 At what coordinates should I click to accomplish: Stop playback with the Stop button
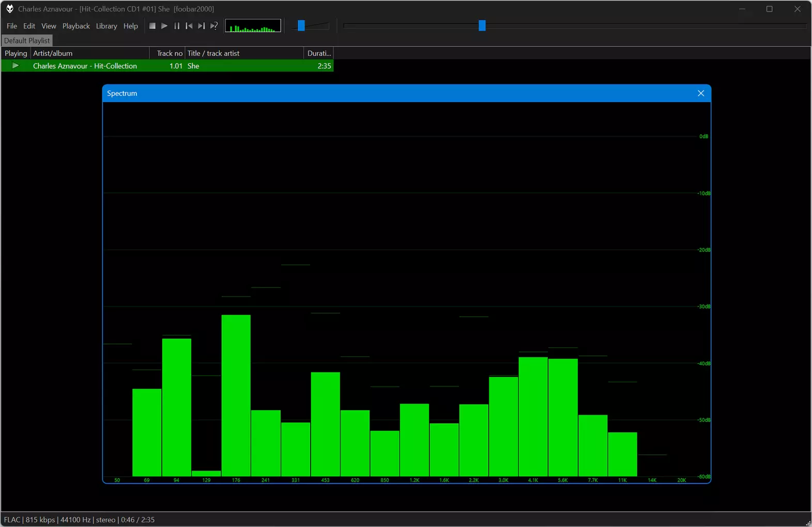[152, 26]
